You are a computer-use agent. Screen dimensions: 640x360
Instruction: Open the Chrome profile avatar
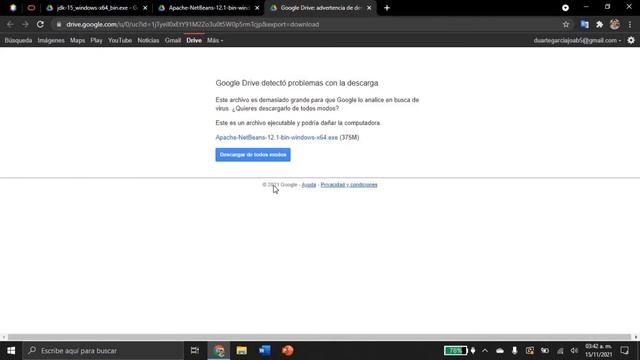(615, 24)
